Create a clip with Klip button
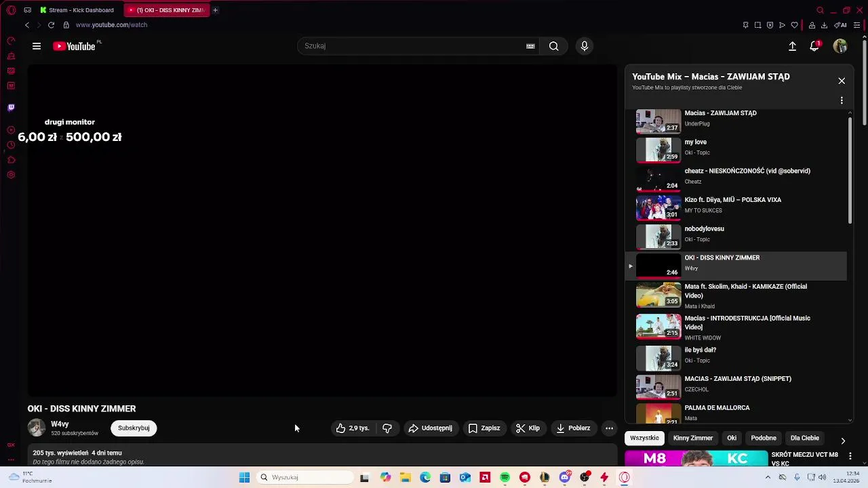 coord(528,428)
